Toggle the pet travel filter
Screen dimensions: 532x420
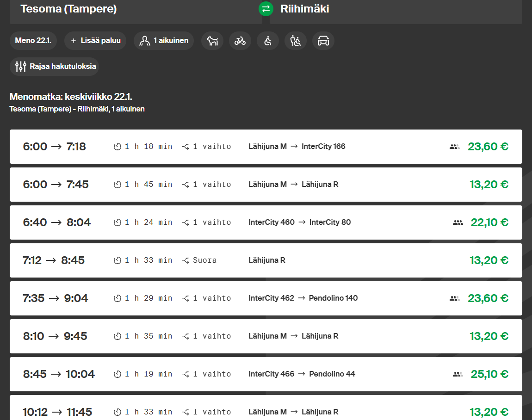point(212,41)
